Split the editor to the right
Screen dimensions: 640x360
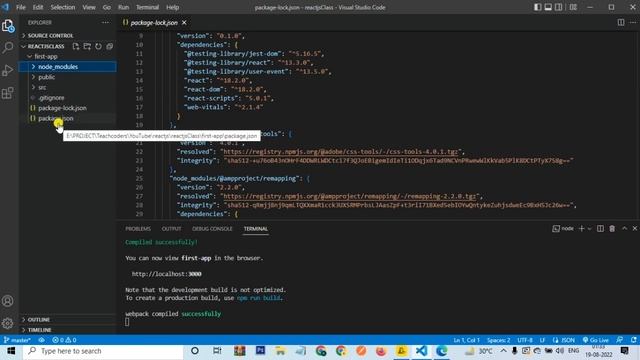click(x=620, y=22)
